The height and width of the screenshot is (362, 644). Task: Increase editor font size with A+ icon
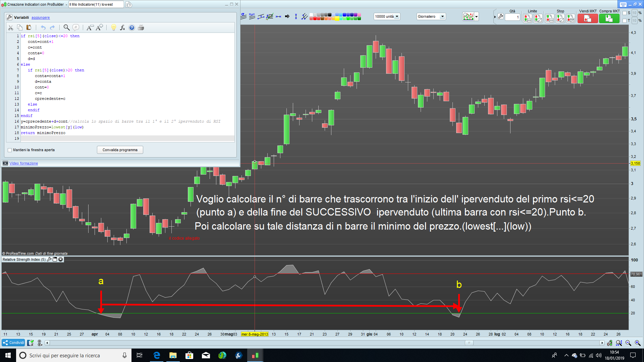[x=99, y=27]
